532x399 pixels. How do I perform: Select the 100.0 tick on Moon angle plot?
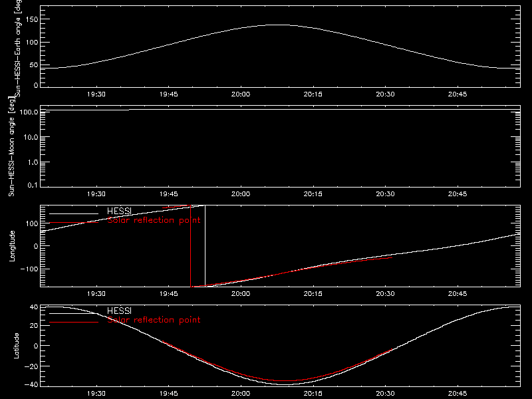tap(29, 112)
